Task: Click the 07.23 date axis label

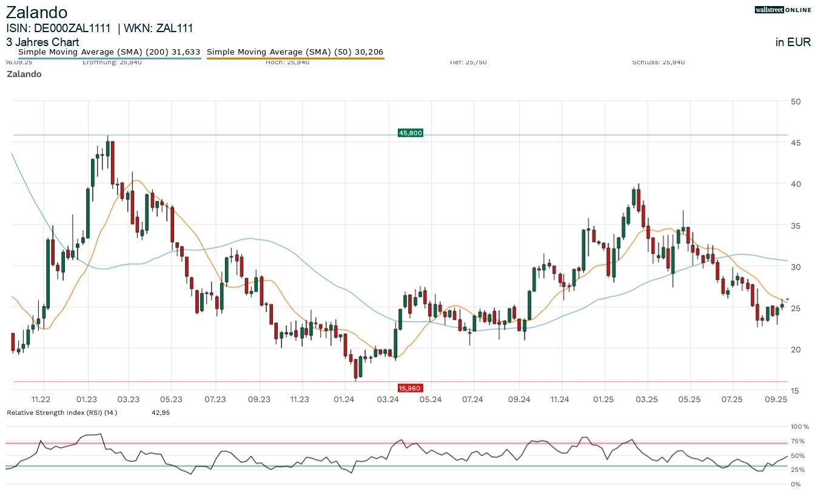Action: pos(215,400)
